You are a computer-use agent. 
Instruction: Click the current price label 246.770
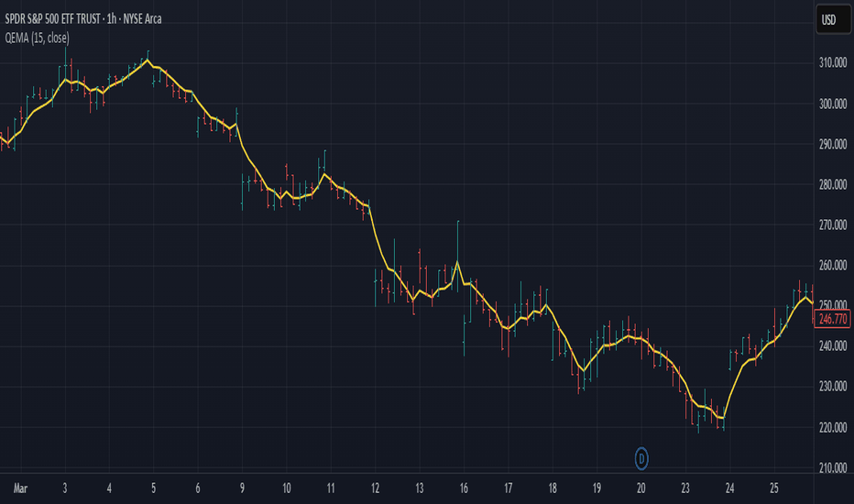tap(832, 319)
